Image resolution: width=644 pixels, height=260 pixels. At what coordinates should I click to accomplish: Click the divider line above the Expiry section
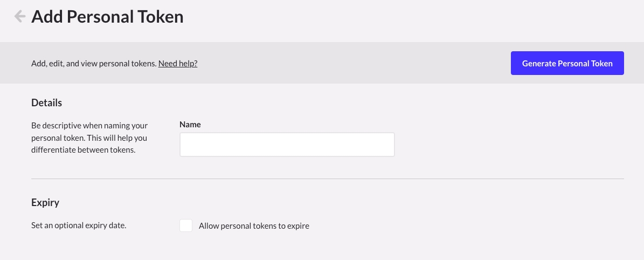(x=327, y=179)
